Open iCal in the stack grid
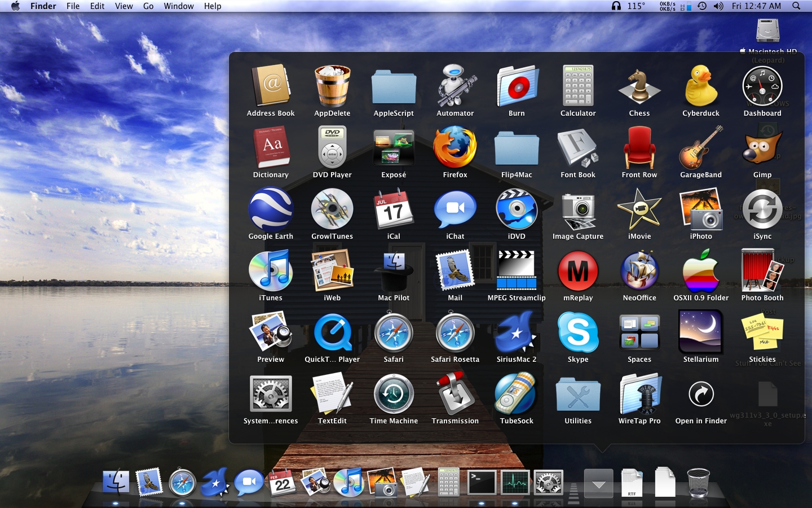The height and width of the screenshot is (508, 812). [394, 209]
